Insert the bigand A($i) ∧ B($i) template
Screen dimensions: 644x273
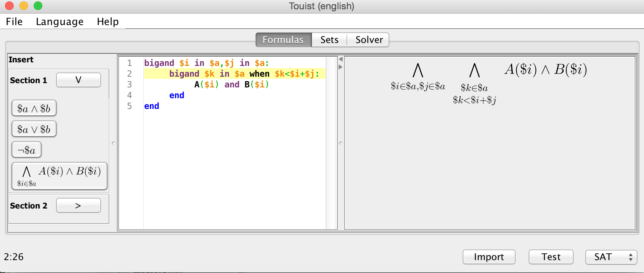click(60, 176)
